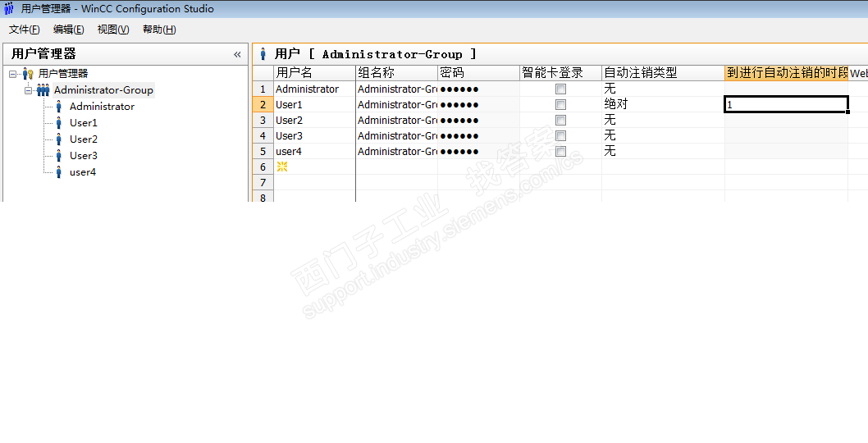Viewport: 868px width, 443px height.
Task: Select User3 in the navigation tree
Action: point(84,156)
